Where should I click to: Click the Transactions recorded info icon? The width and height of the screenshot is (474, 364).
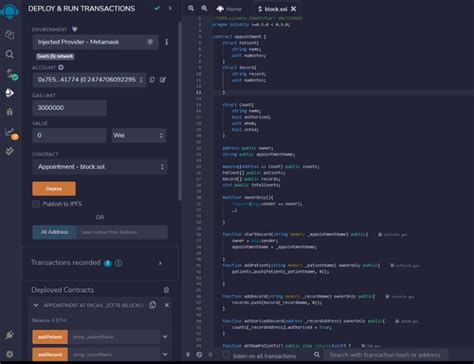[x=118, y=263]
